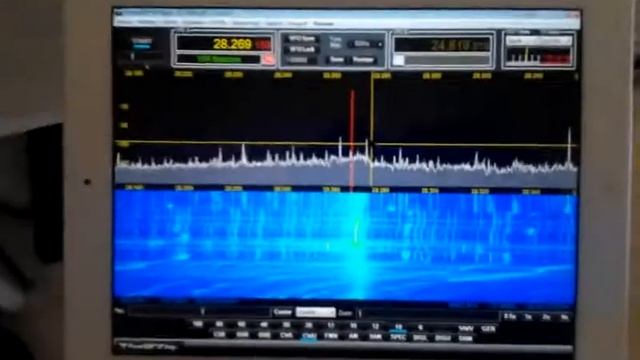Click the signal meter graph display
Screen dimensions: 640x360
click(x=539, y=56)
